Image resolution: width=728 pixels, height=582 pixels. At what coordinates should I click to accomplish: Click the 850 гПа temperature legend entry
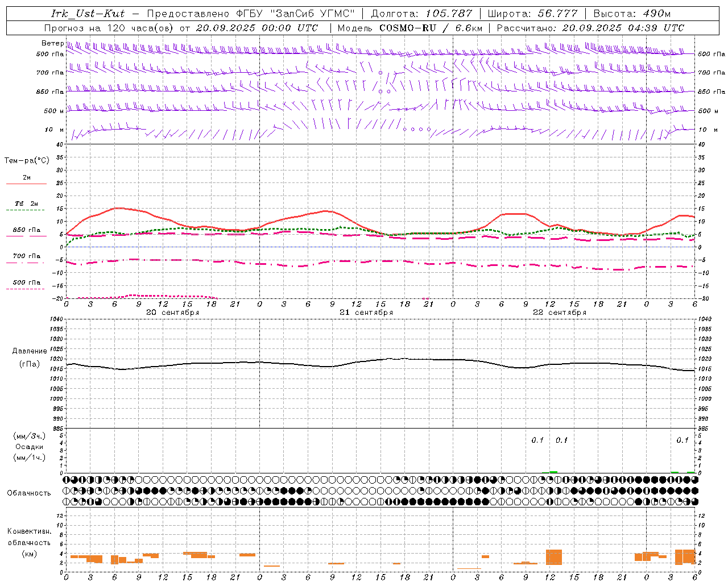pyautogui.click(x=26, y=230)
